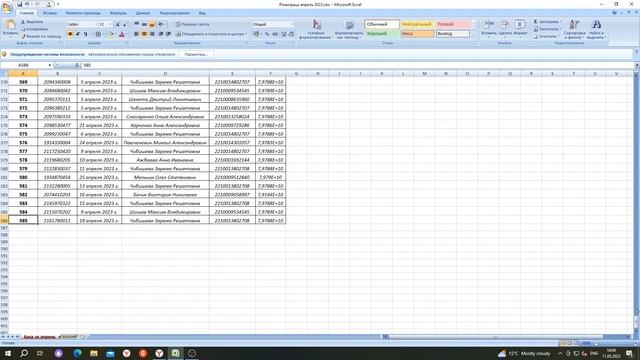Enable Перенос текста wrap text
The image size is (640, 360).
tap(193, 24)
